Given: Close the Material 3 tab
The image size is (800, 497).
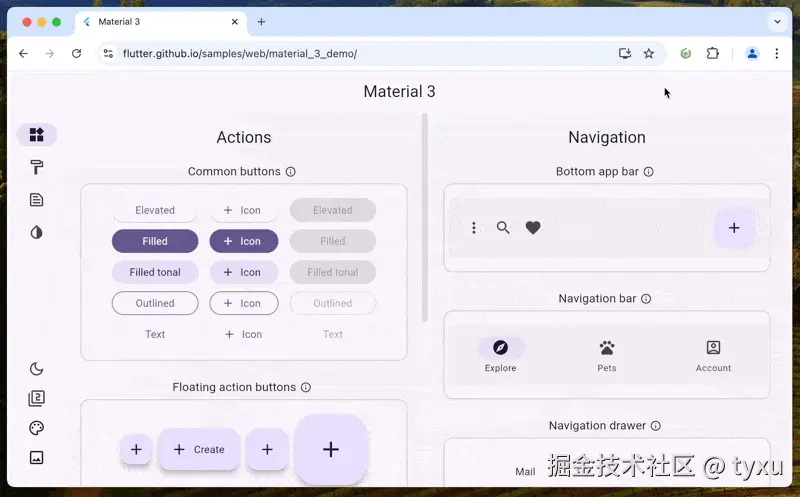Looking at the screenshot, I should (235, 22).
